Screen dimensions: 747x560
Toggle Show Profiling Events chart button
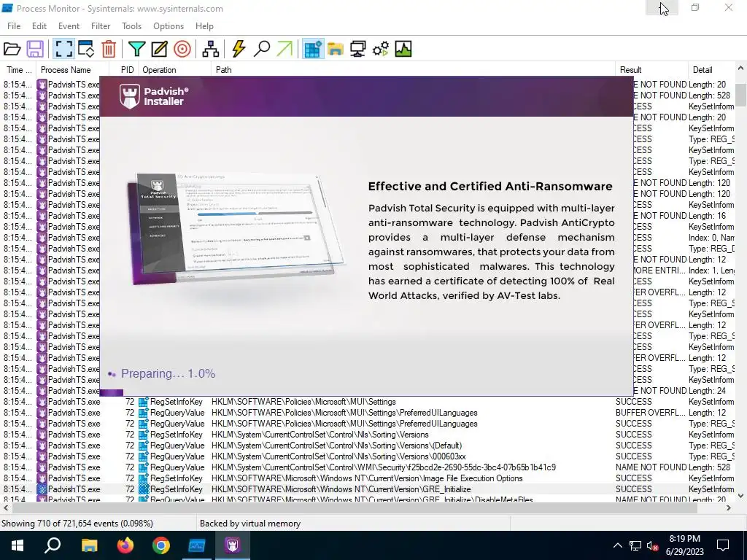[403, 49]
